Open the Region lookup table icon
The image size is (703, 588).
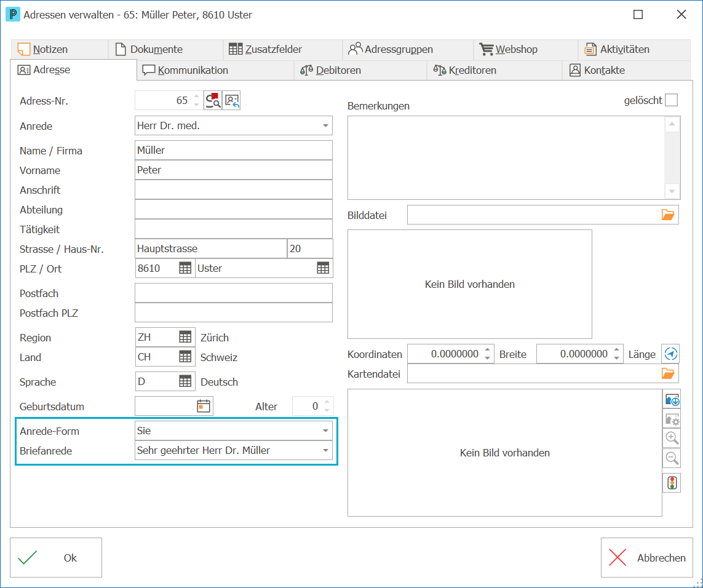point(185,337)
